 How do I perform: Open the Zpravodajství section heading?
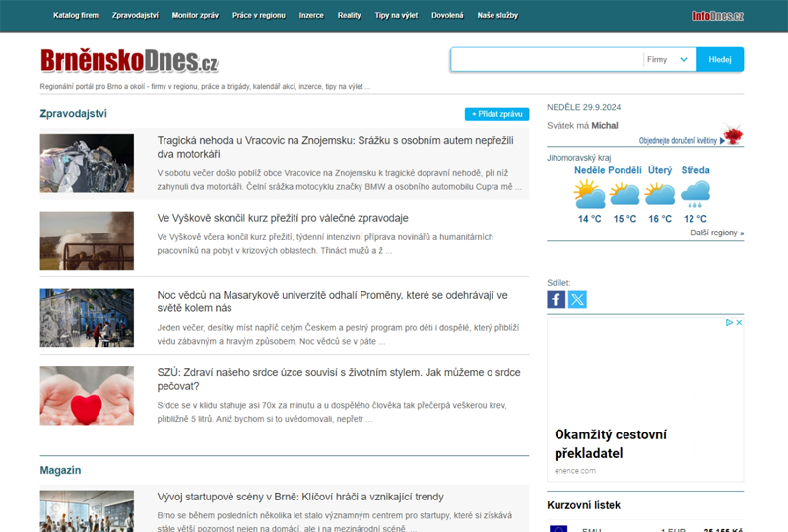(73, 113)
